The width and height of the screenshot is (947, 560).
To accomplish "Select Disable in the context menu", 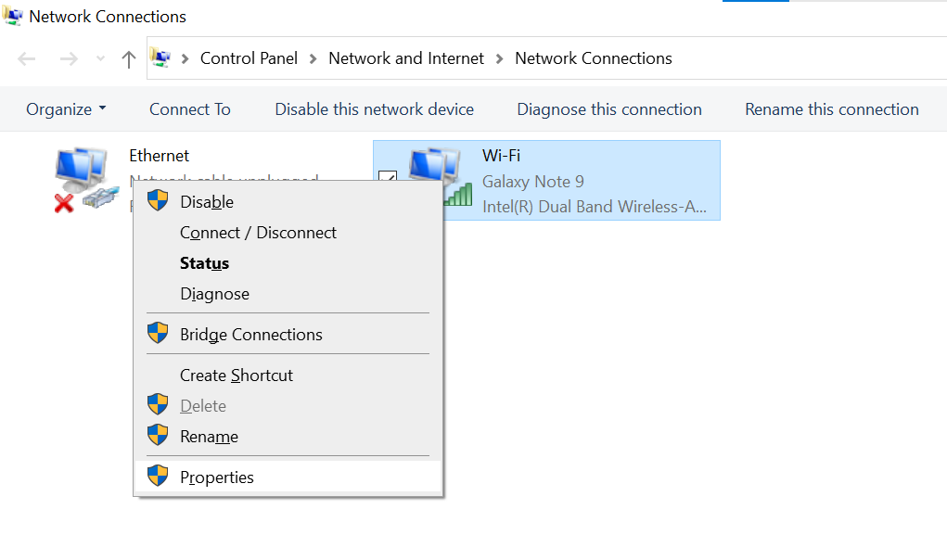I will [206, 202].
